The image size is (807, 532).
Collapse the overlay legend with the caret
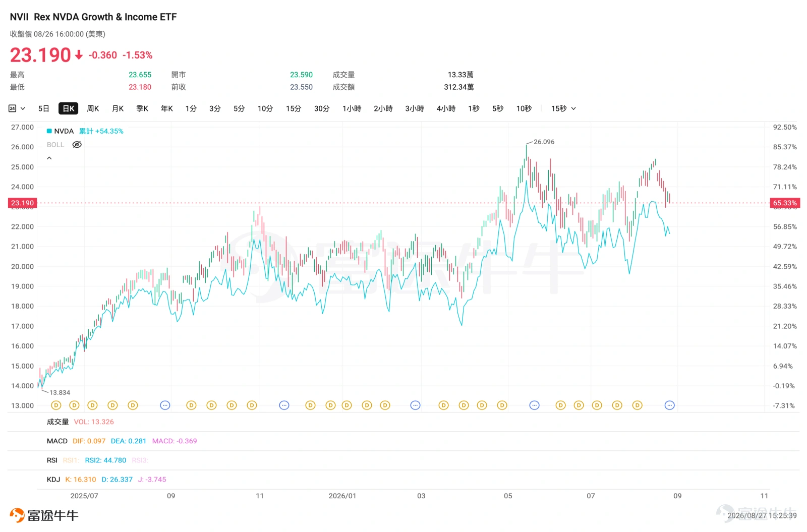(49, 158)
